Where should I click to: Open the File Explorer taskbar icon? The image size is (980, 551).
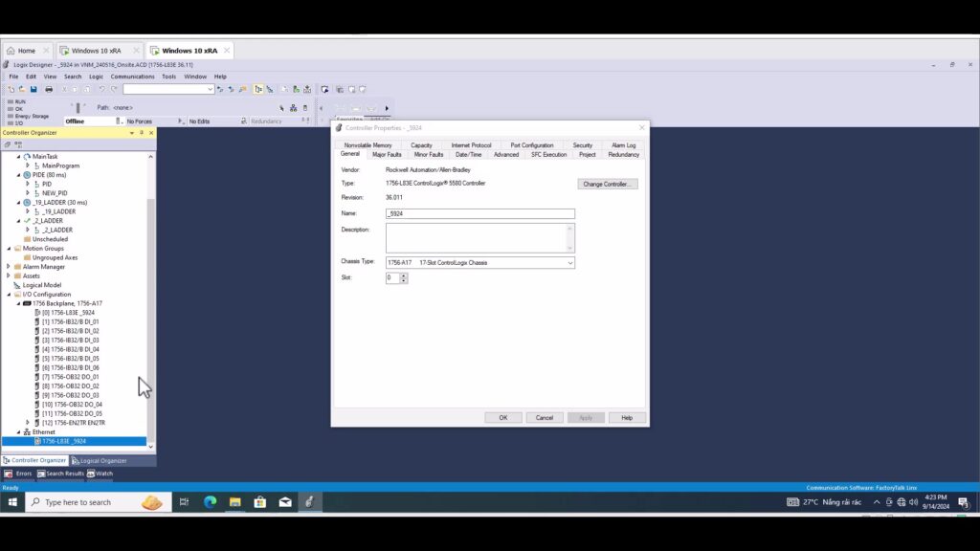coord(235,502)
